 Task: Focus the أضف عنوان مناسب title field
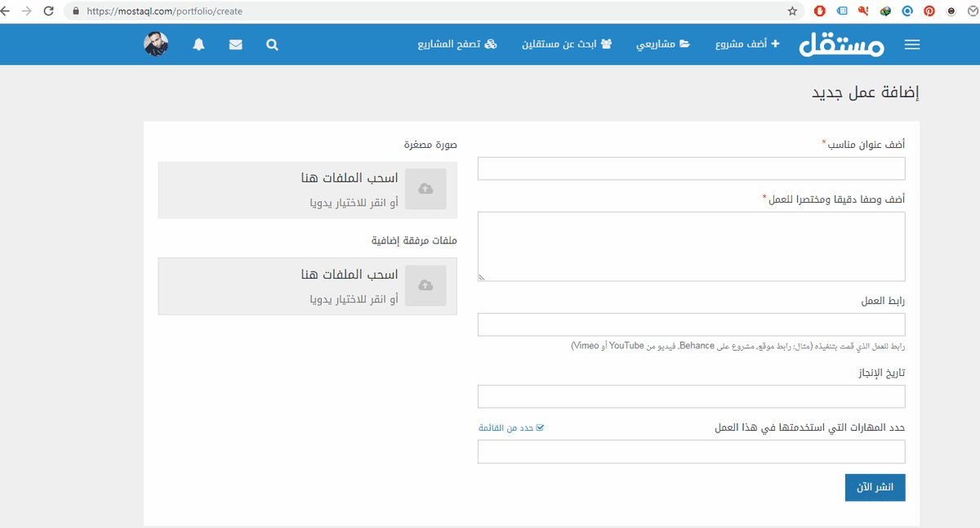(x=691, y=168)
